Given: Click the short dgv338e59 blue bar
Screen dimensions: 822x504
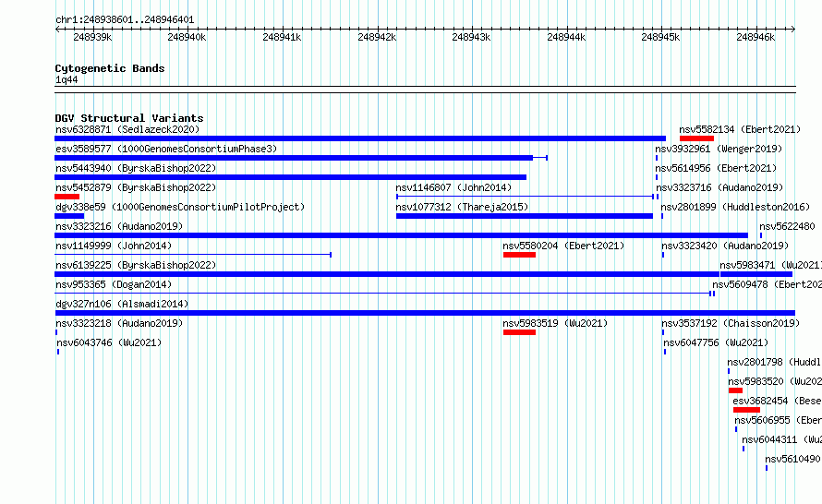Looking at the screenshot, I should pyautogui.click(x=69, y=216).
